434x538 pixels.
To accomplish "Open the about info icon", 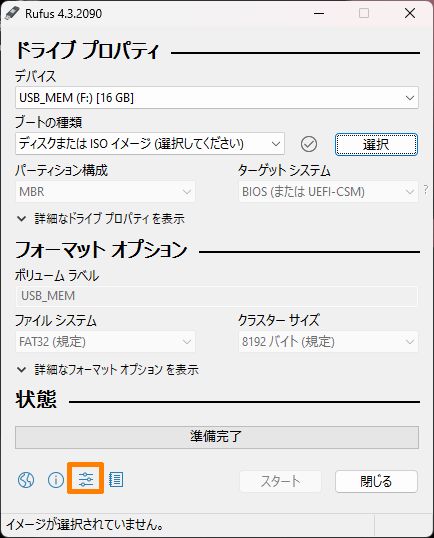I will [x=56, y=479].
